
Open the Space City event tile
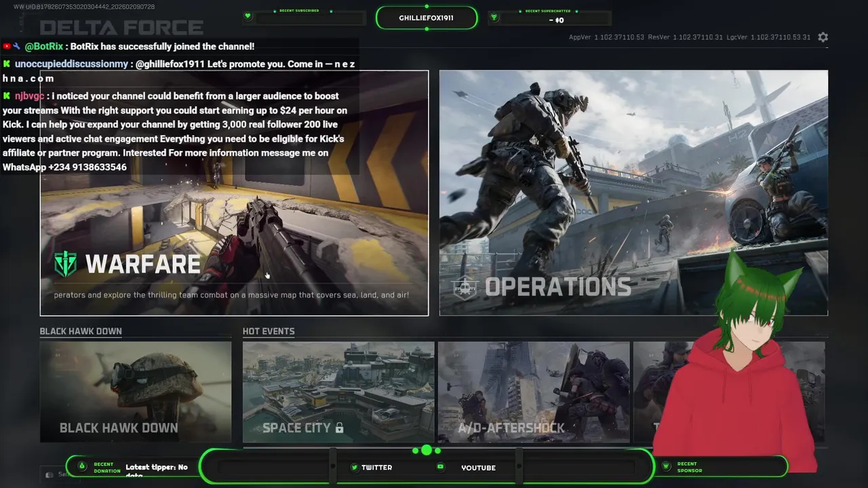338,392
